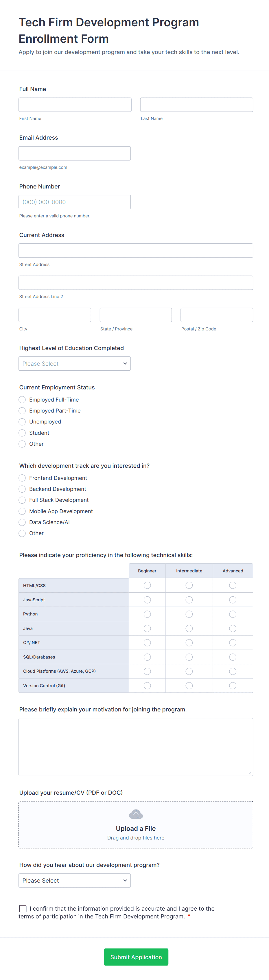Select Full Stack Development track
This screenshot has width=269, height=980.
[x=23, y=500]
